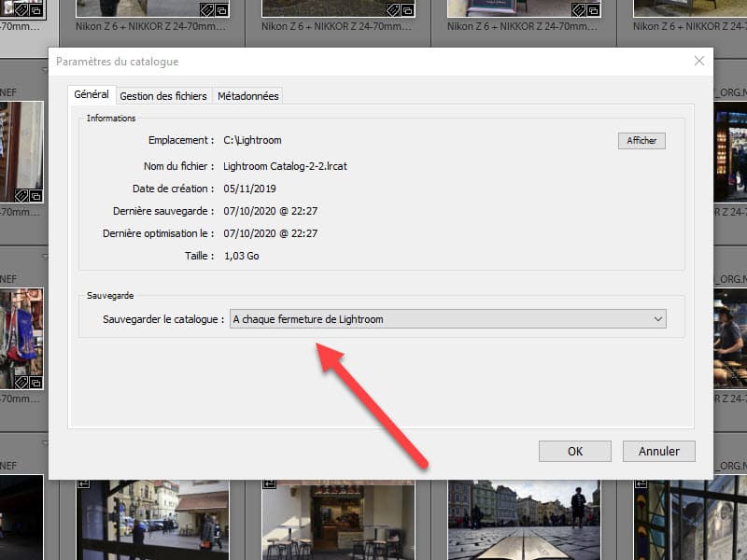The height and width of the screenshot is (560, 747).
Task: Click the keyword tag badge on the doorway thumbnail
Action: [21, 196]
